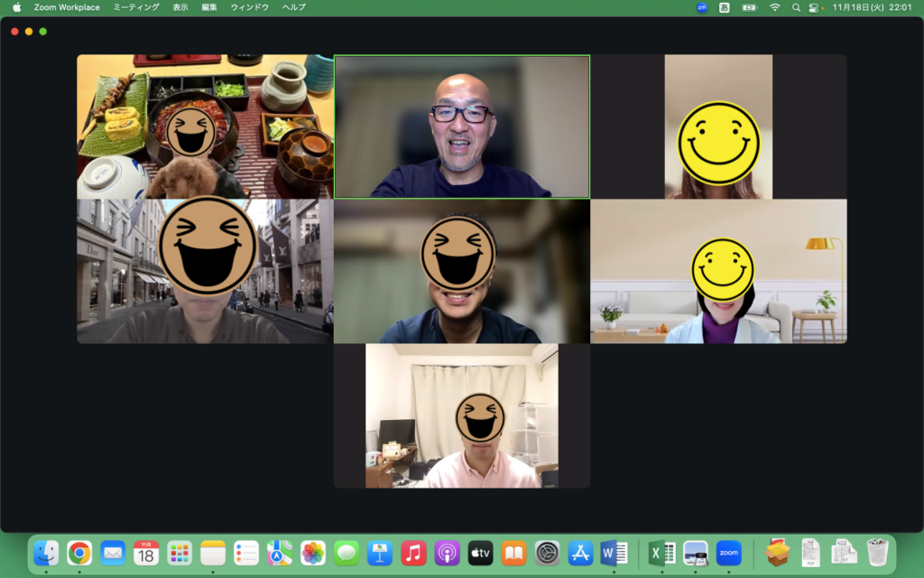The image size is (924, 578).
Task: Open Finder from the Dock
Action: coord(46,553)
